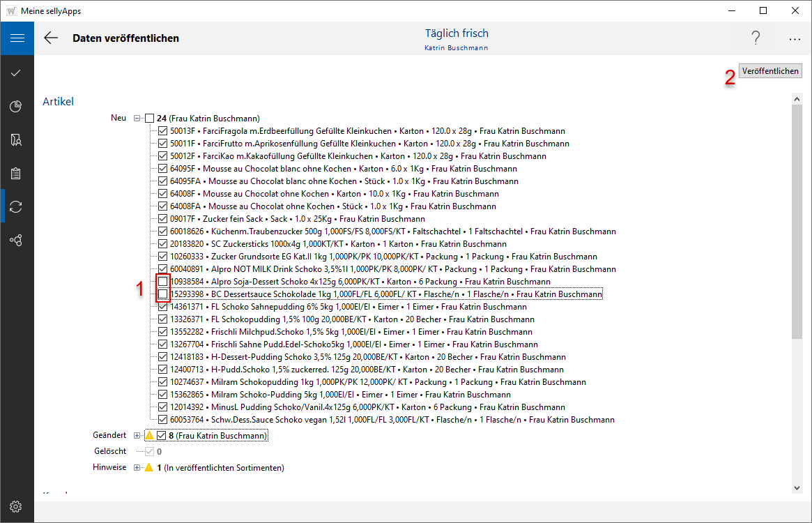This screenshot has width=812, height=523.
Task: Click the checkmark icon in sidebar
Action: pyautogui.click(x=17, y=73)
